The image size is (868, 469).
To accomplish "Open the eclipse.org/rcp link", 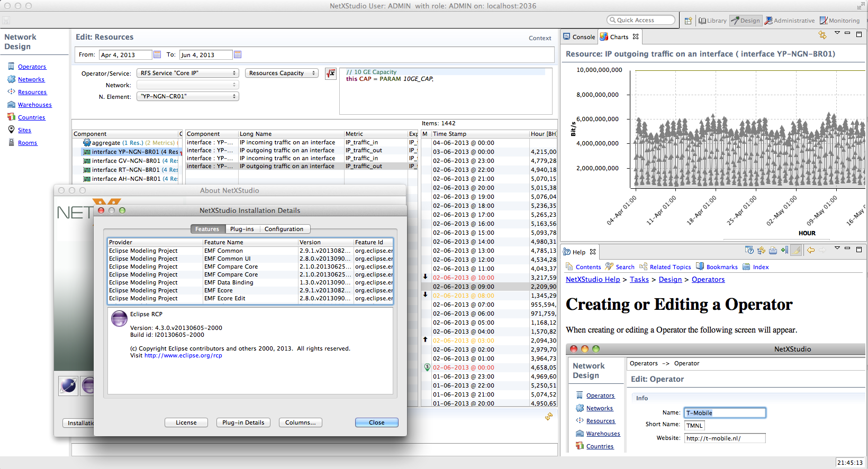I will point(183,355).
